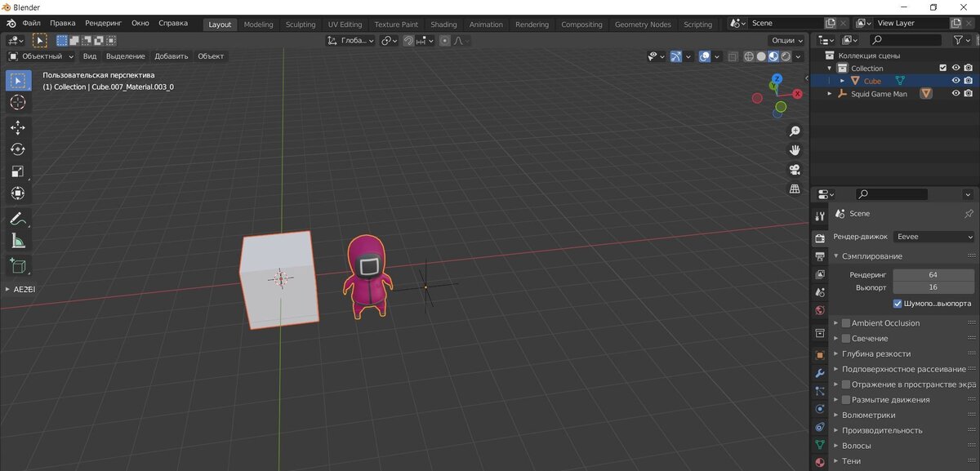The width and height of the screenshot is (980, 471).
Task: Open the Файл menu
Action: [31, 24]
